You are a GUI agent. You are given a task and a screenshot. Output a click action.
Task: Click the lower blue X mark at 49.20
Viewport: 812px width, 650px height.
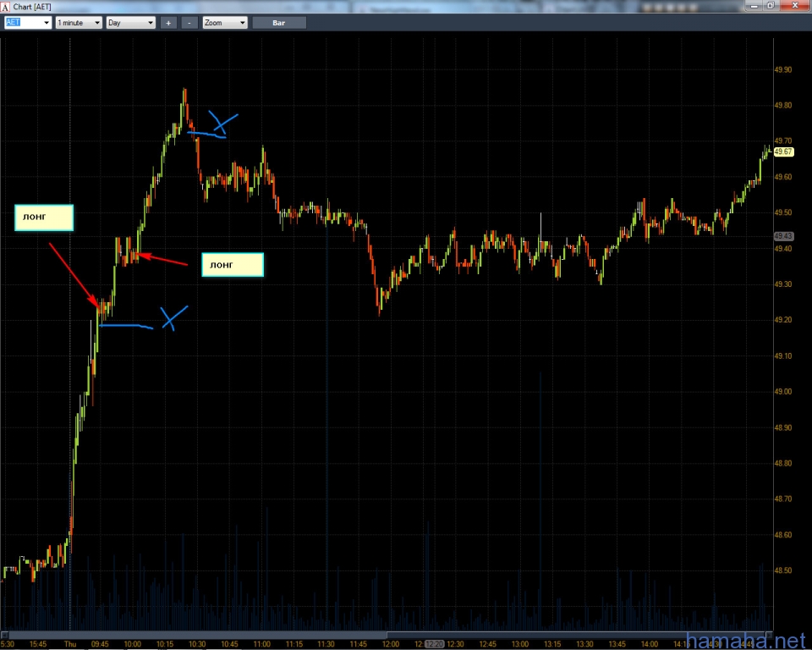[x=174, y=317]
